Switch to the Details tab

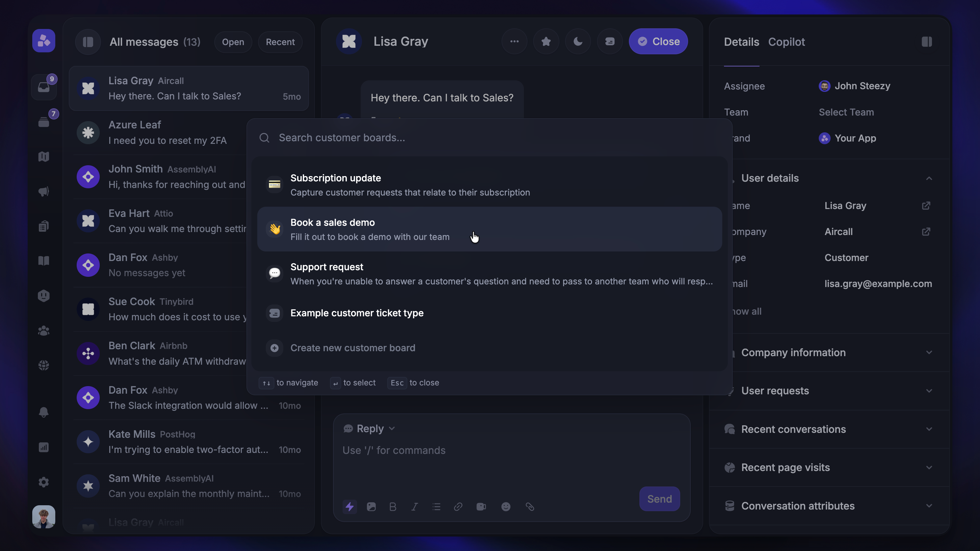(741, 42)
